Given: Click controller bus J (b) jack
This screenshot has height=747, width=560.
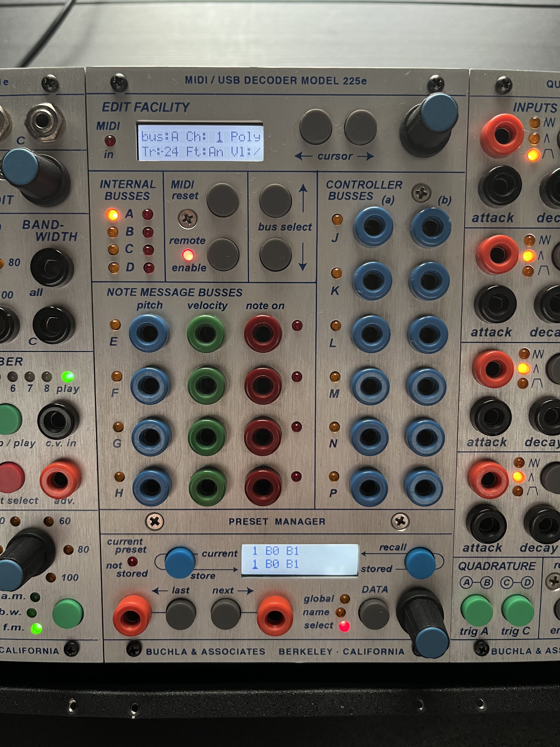Looking at the screenshot, I should click(x=430, y=227).
